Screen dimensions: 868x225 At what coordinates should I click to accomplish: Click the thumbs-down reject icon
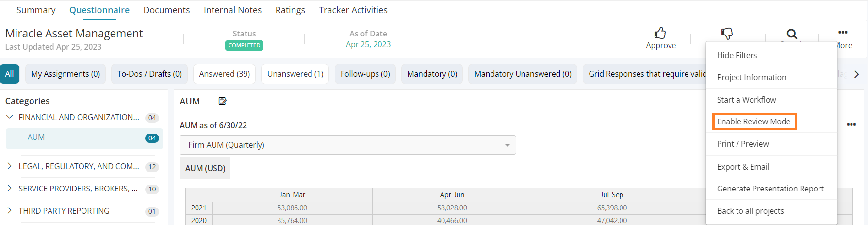tap(727, 33)
